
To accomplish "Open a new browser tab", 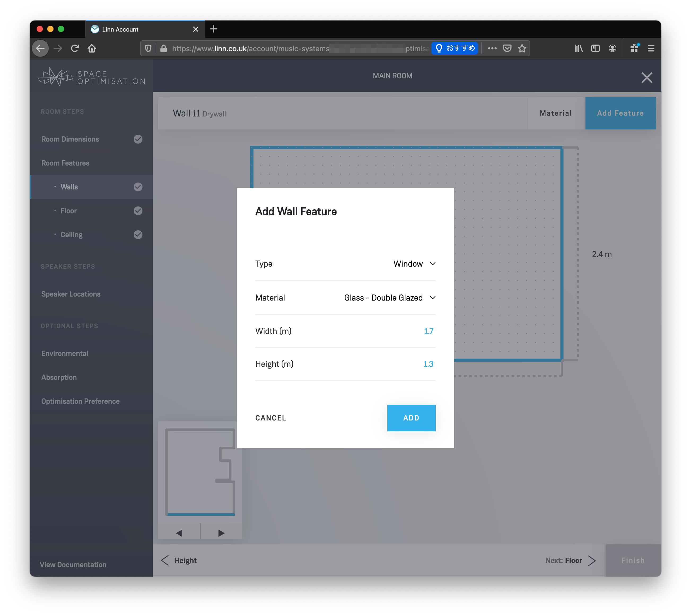I will pos(213,29).
